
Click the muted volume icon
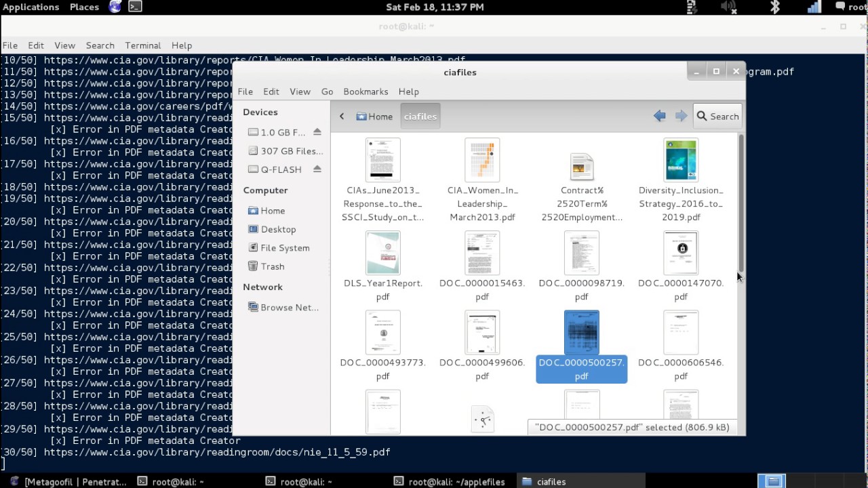[x=729, y=7]
